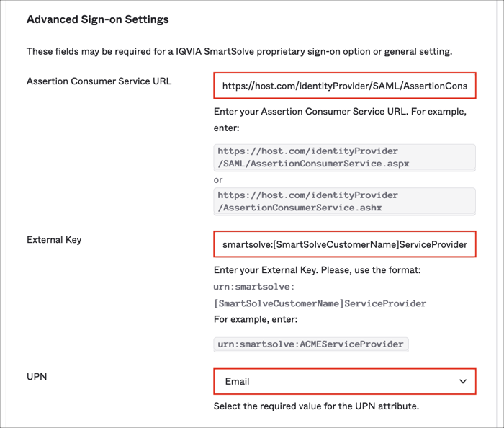Click the 'or' text between URL examples

coord(218,179)
